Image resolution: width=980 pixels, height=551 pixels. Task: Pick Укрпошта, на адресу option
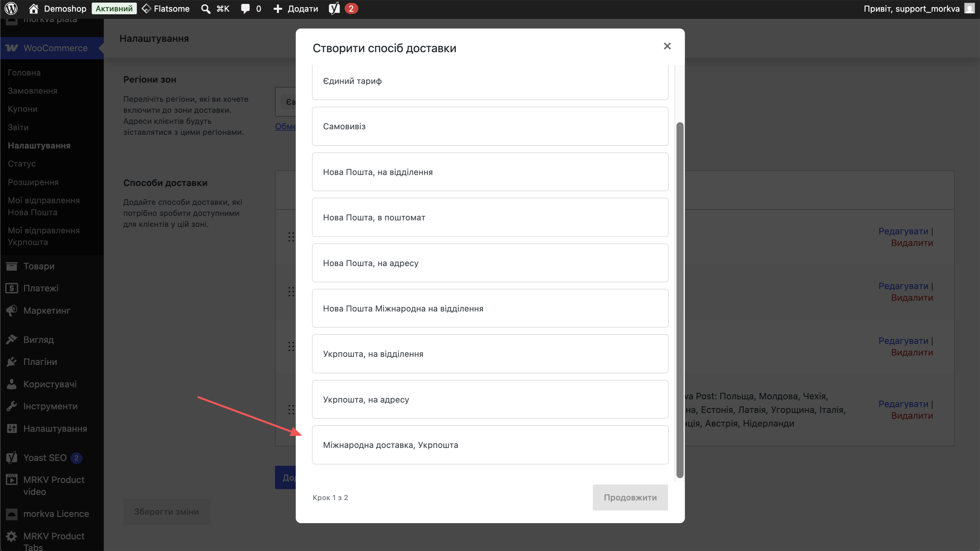click(x=490, y=400)
